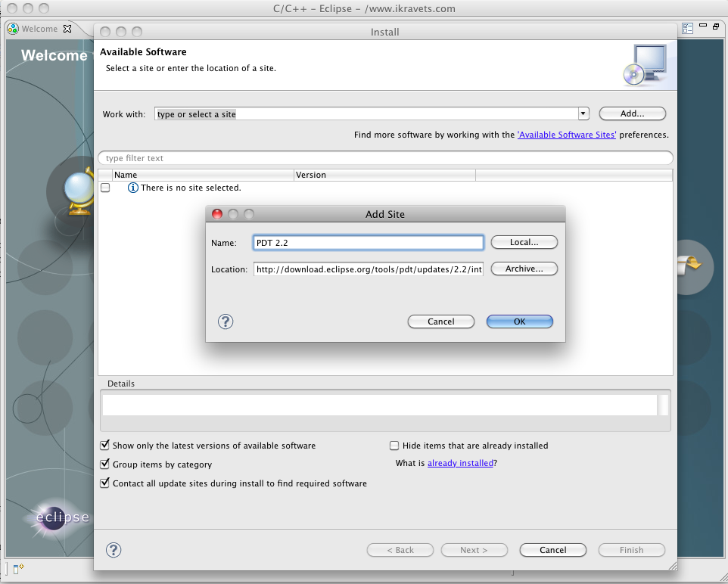This screenshot has width=728, height=584.
Task: Toggle Group items by category checkbox
Action: [105, 464]
